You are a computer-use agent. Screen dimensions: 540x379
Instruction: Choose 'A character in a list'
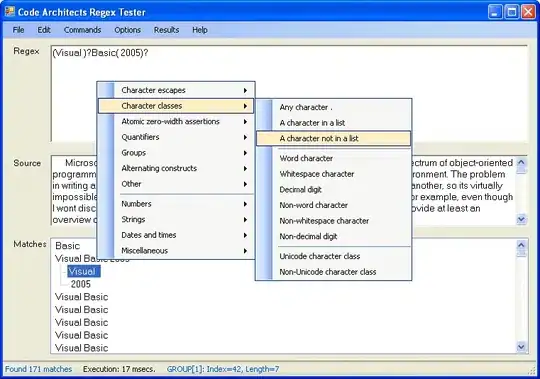click(333, 123)
